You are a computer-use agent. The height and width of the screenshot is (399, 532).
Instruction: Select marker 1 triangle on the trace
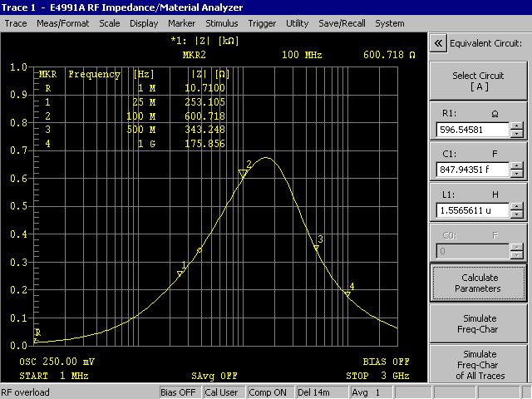[180, 273]
